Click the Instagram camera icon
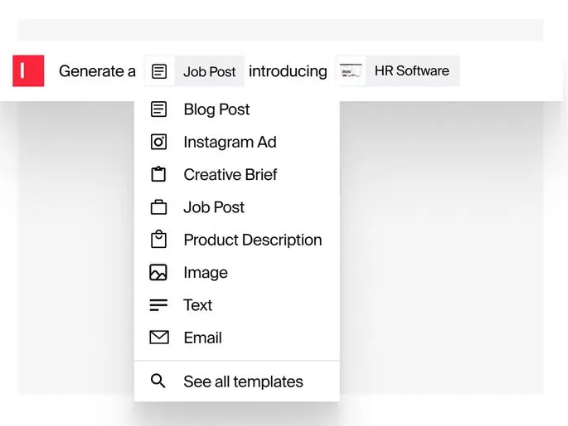 [159, 142]
